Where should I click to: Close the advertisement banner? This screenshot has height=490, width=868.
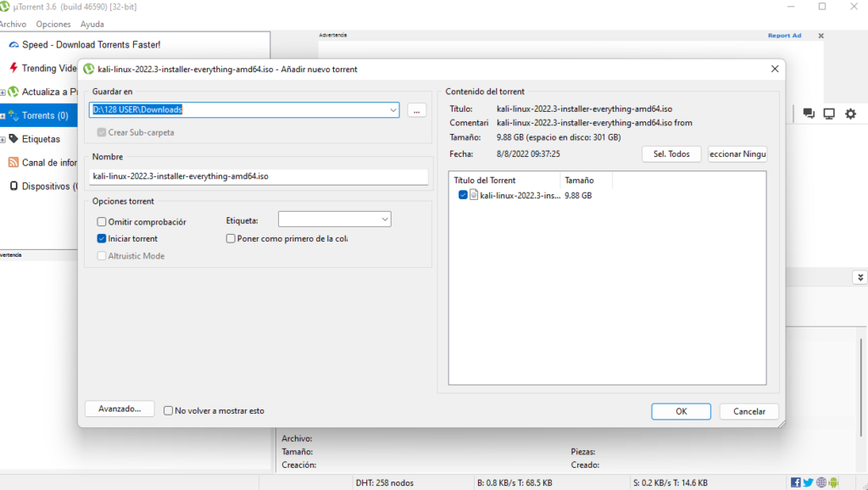click(x=821, y=36)
